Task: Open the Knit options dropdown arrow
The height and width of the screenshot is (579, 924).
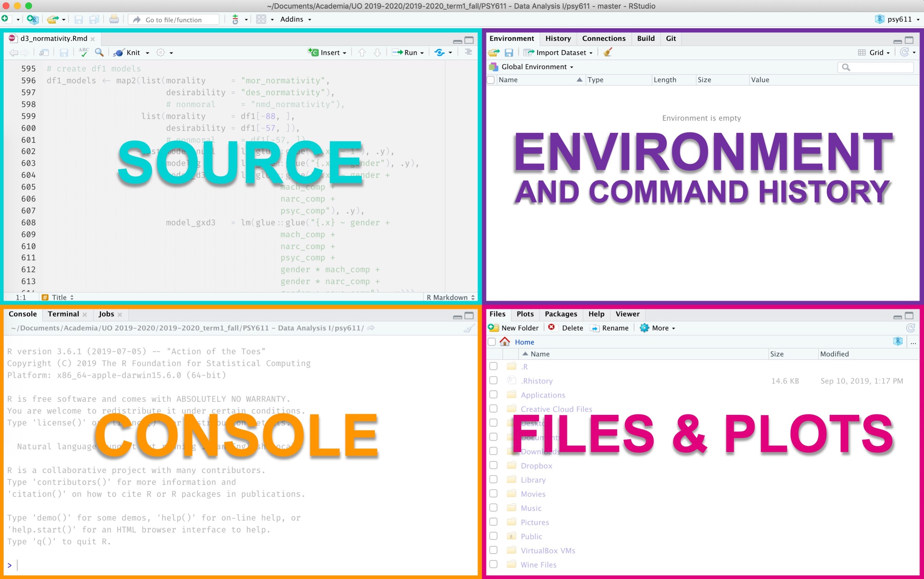Action: pyautogui.click(x=147, y=53)
